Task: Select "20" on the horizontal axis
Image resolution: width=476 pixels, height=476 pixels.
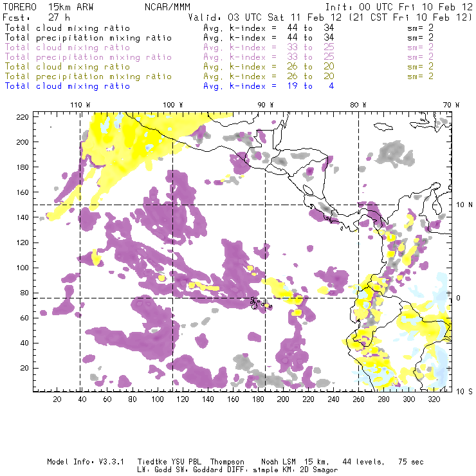Action: pyautogui.click(x=57, y=399)
